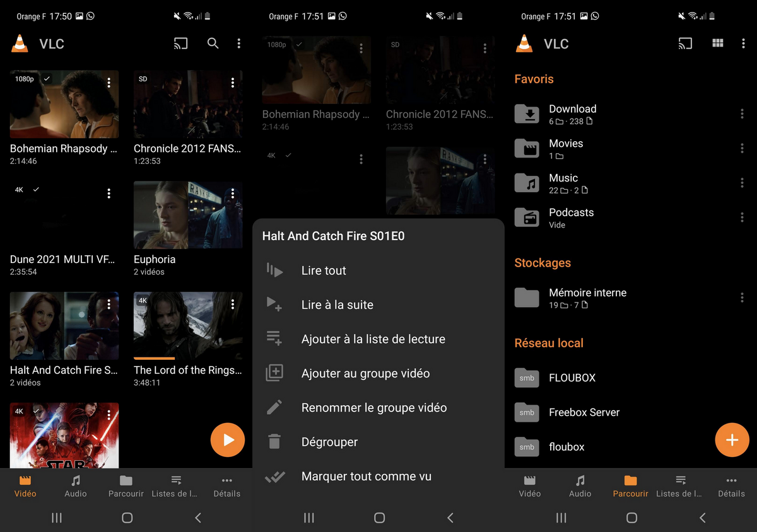Open the Euphoria video group thumbnail with label
The width and height of the screenshot is (757, 532).
tap(188, 229)
